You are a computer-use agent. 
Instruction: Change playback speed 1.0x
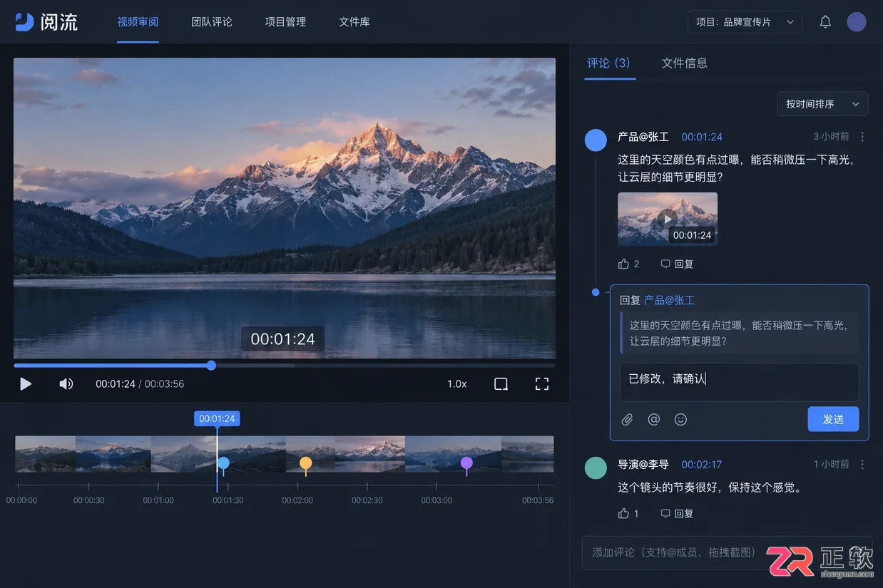click(x=457, y=384)
